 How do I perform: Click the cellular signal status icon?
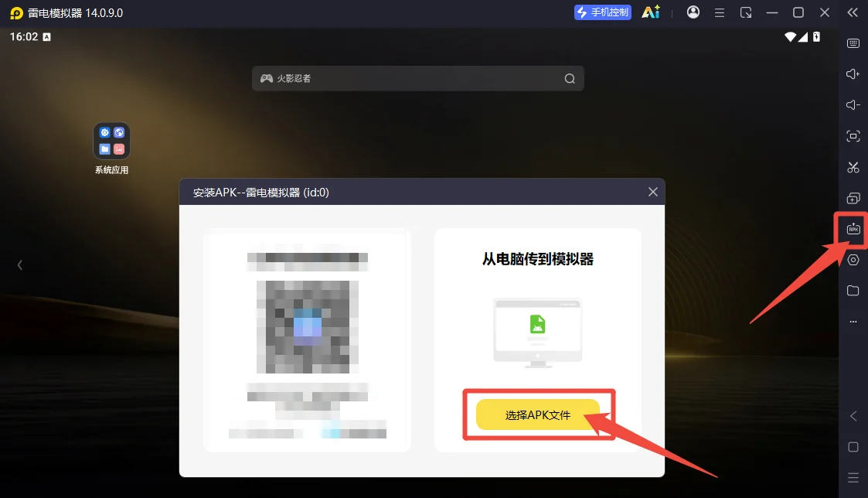point(802,37)
